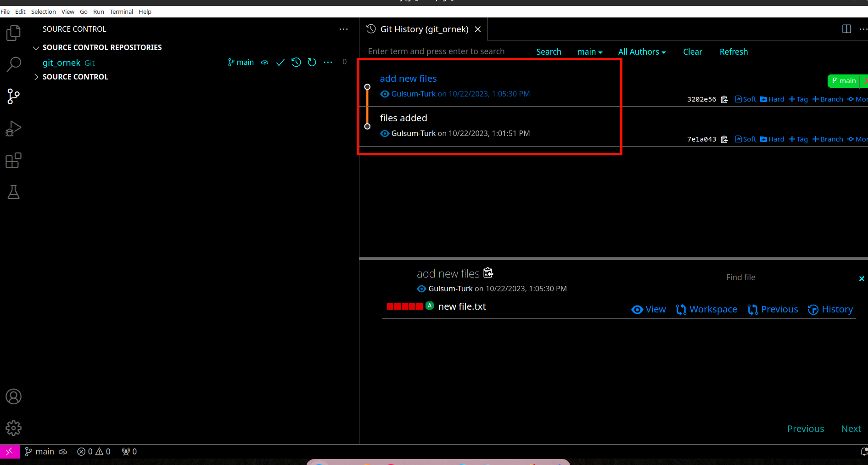Compare new file.txt with Previous
Viewport: 868px width, 465px height.
pyautogui.click(x=773, y=309)
